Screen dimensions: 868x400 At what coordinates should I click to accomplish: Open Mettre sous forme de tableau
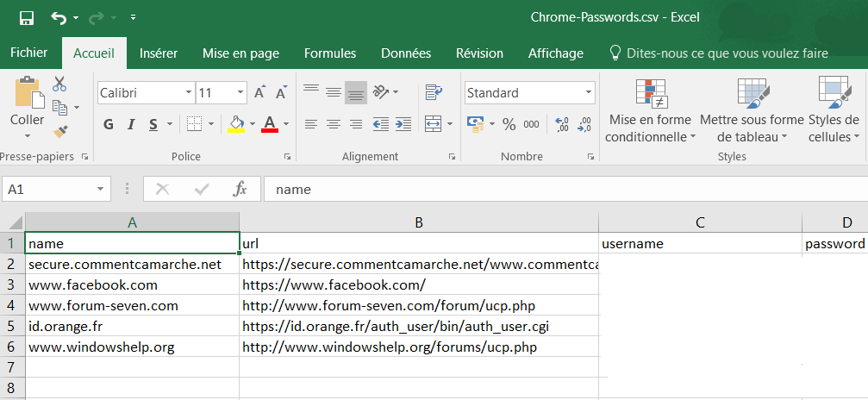pos(752,111)
